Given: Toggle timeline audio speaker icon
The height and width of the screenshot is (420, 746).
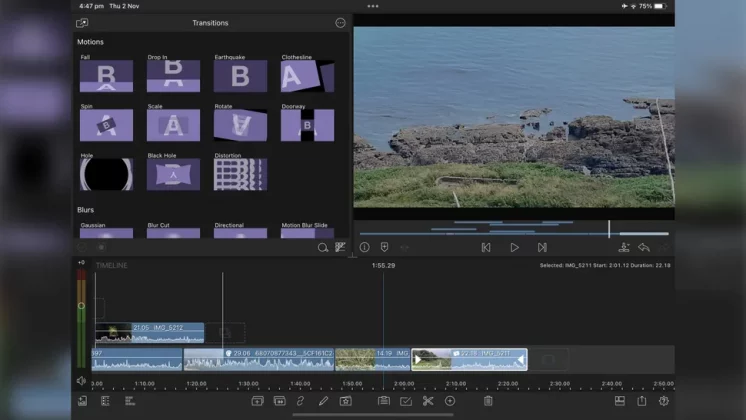Looking at the screenshot, I should coord(82,381).
